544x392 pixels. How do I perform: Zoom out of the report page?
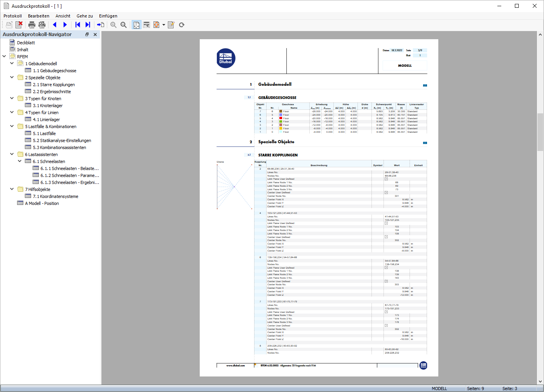pos(123,24)
